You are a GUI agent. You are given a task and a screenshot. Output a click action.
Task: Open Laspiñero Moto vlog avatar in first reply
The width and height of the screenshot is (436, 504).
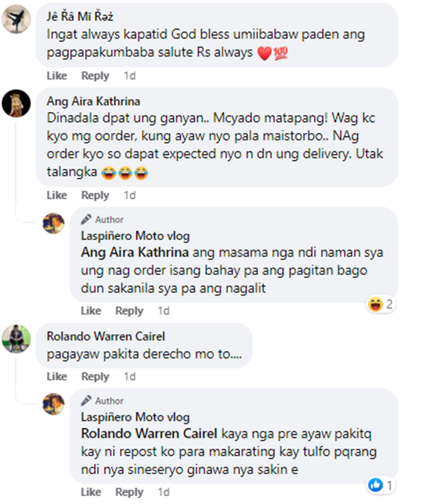click(x=53, y=223)
